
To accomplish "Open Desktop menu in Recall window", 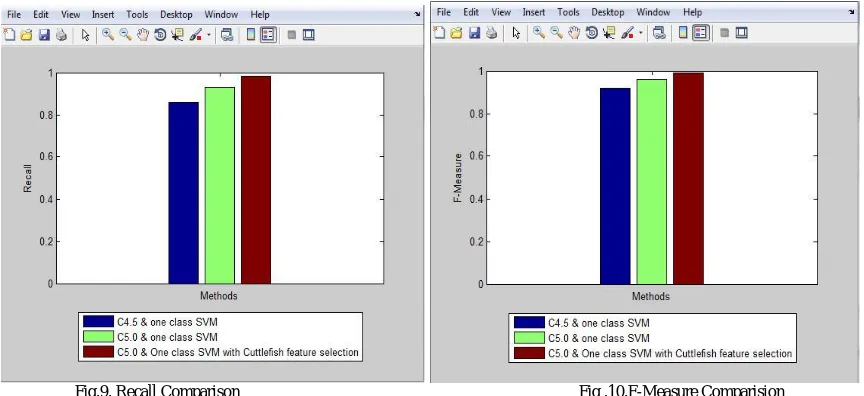I will [x=176, y=14].
